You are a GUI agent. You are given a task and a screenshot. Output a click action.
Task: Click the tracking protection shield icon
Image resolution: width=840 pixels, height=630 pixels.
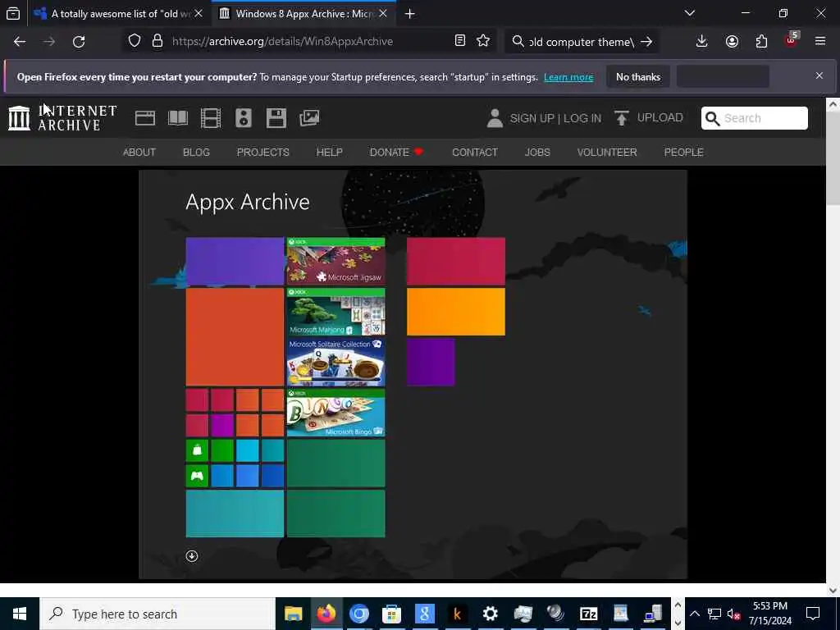(x=134, y=41)
